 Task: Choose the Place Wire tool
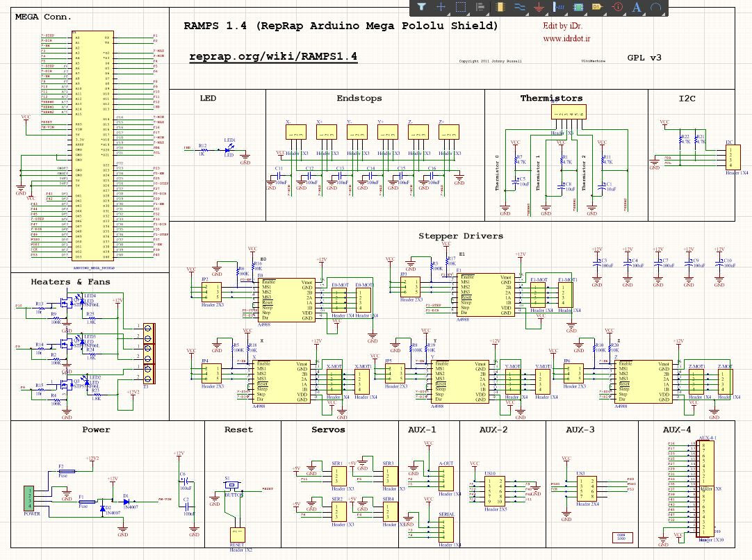pos(519,7)
